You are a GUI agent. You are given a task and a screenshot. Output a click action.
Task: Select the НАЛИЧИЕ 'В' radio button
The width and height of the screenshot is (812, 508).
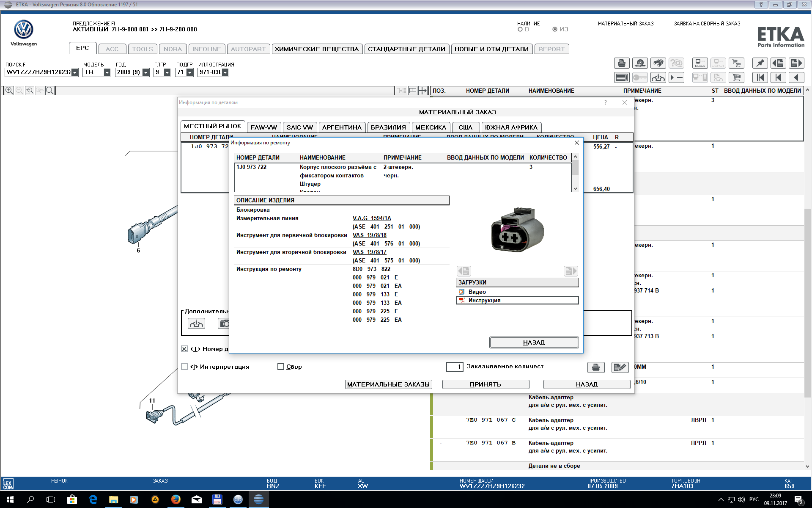point(520,29)
